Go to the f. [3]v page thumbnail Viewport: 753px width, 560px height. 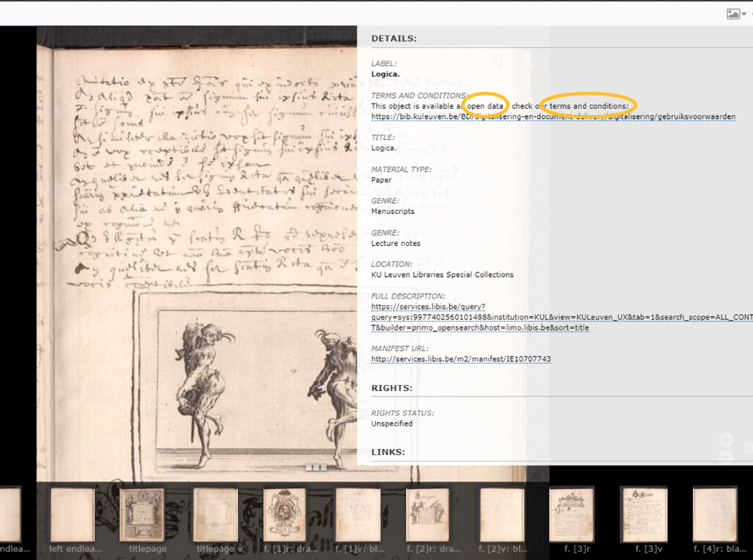pyautogui.click(x=643, y=515)
